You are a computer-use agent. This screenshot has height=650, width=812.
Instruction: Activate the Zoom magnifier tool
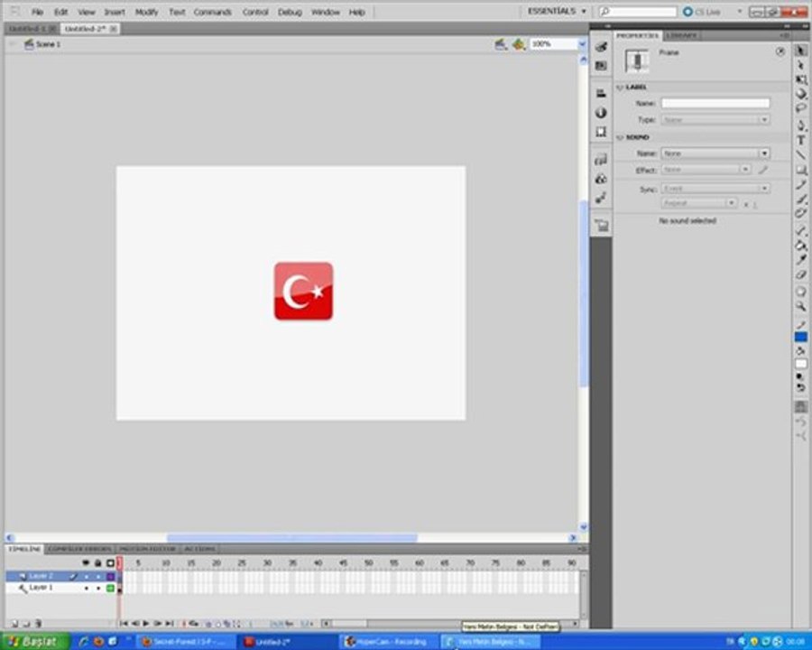click(x=800, y=306)
